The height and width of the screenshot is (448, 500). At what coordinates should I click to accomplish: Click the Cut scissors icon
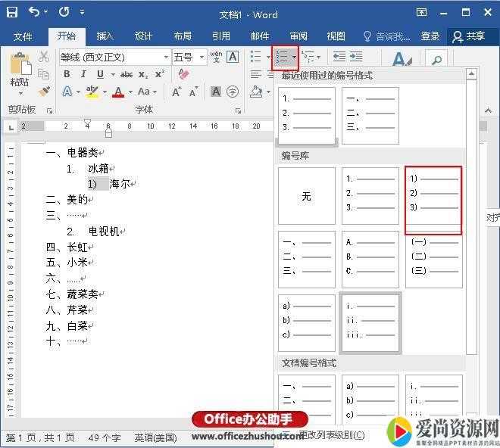44,57
